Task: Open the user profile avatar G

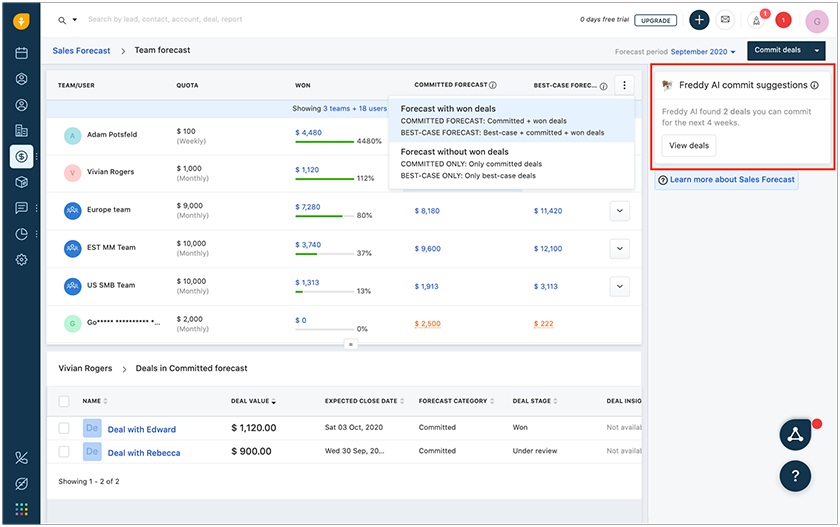Action: pyautogui.click(x=817, y=21)
